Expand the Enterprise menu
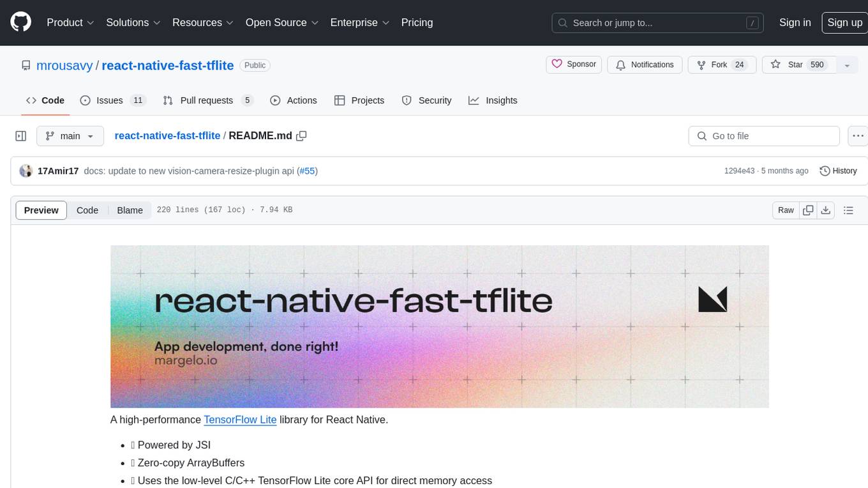 click(x=360, y=22)
